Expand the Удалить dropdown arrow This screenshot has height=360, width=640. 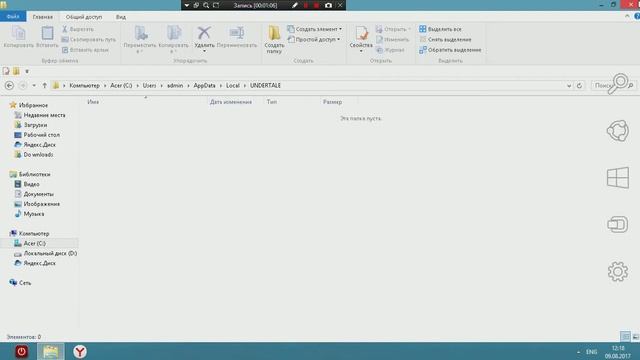click(204, 51)
